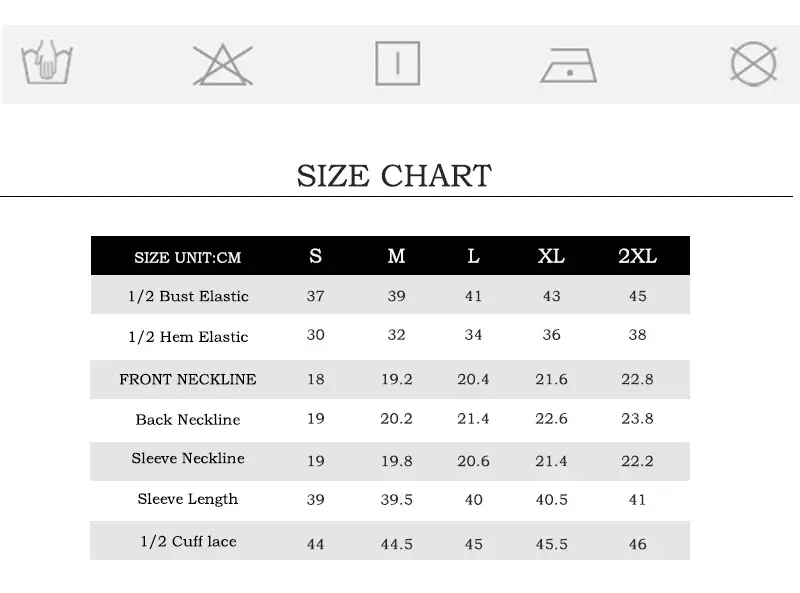The image size is (800, 593).
Task: Click the 1/2 Cuff lace row label
Action: click(x=188, y=541)
